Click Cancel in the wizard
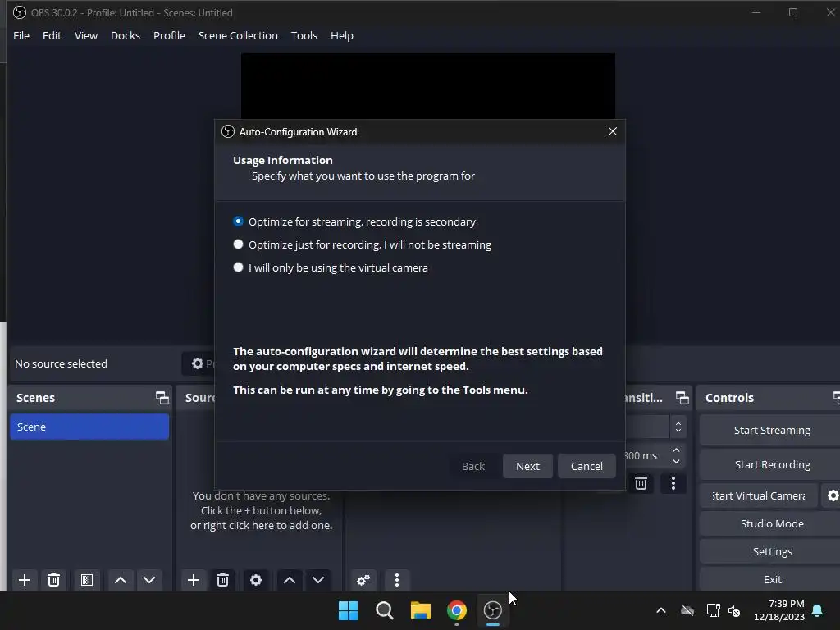The image size is (840, 630). coord(587,466)
